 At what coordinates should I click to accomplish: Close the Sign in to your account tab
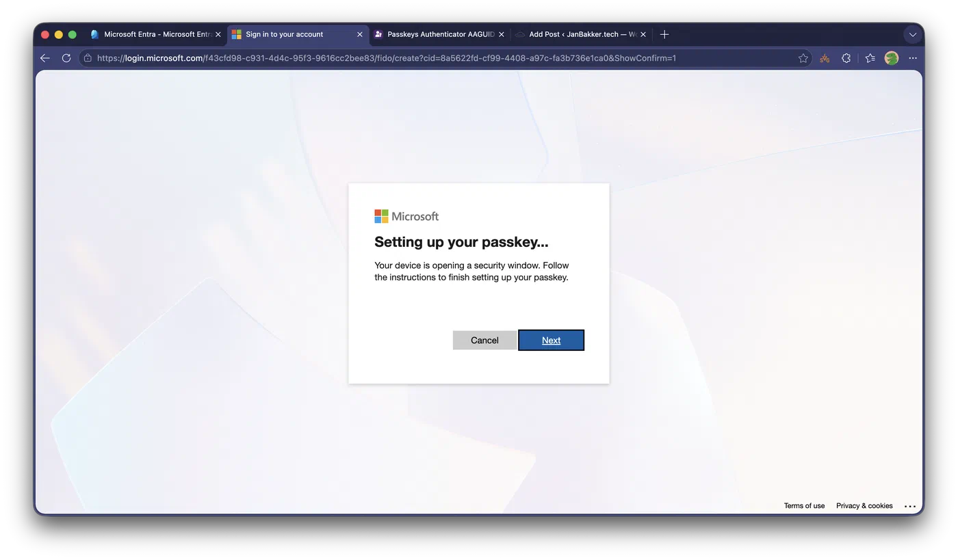(360, 34)
